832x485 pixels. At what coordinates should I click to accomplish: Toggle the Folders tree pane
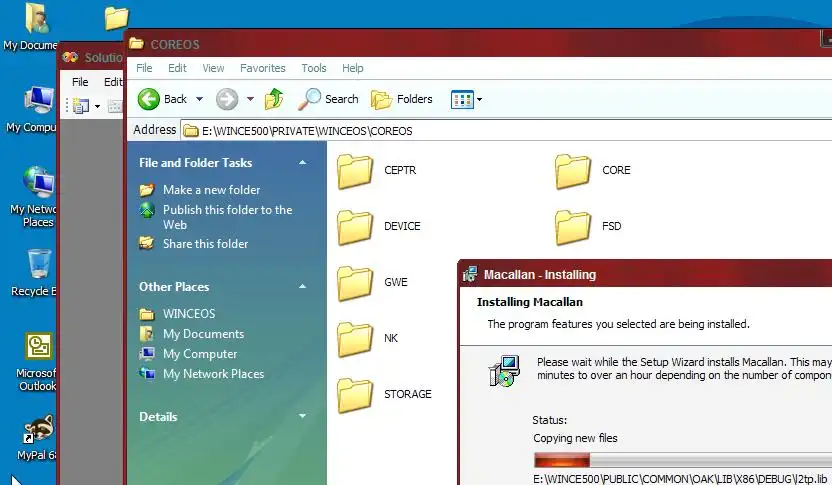pyautogui.click(x=402, y=99)
